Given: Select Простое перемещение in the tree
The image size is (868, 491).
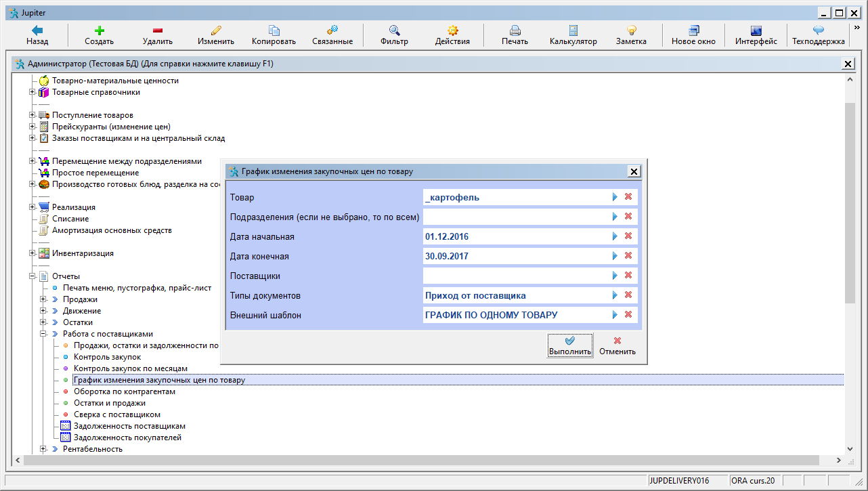Looking at the screenshot, I should (x=95, y=173).
